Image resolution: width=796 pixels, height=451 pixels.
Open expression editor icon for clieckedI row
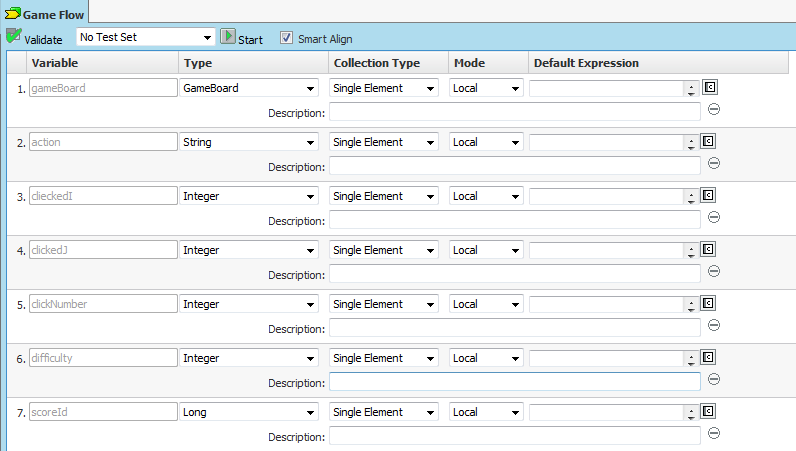[709, 195]
